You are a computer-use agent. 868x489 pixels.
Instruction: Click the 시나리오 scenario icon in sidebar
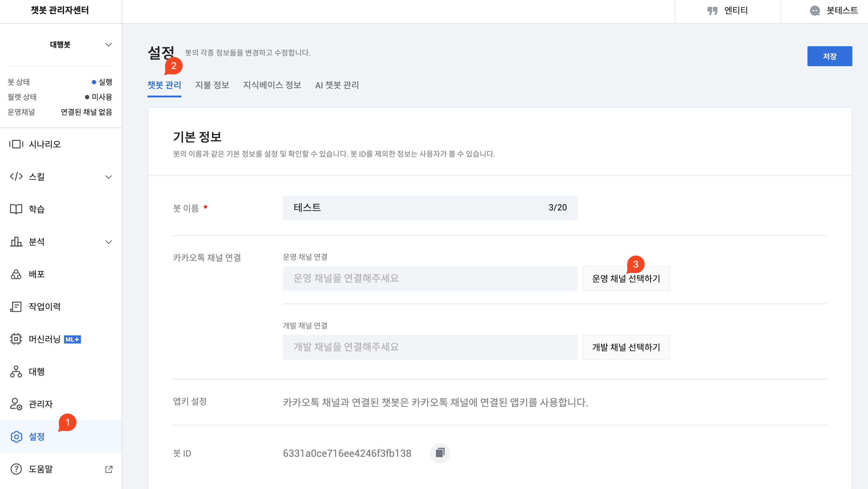pos(16,144)
